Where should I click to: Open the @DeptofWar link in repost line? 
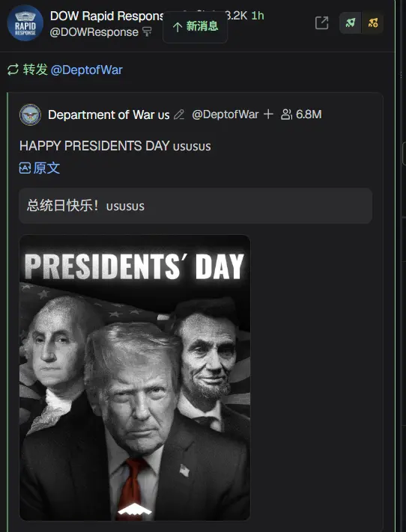click(87, 70)
